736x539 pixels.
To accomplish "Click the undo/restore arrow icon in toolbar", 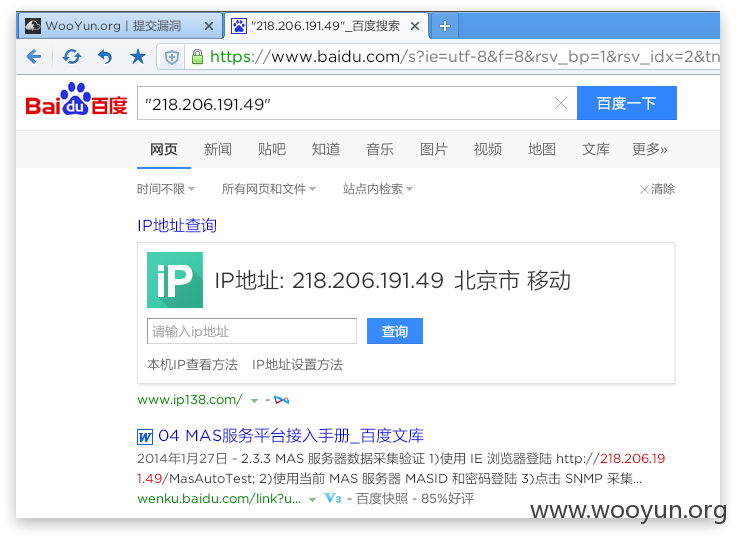I will pos(105,57).
